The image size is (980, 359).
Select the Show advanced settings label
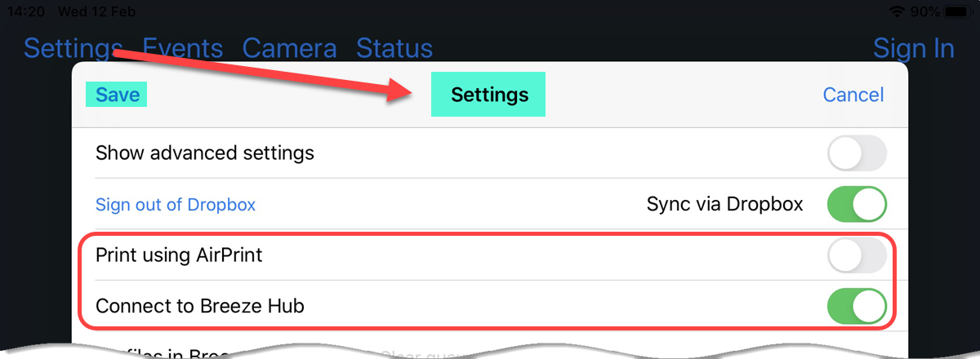pos(205,153)
